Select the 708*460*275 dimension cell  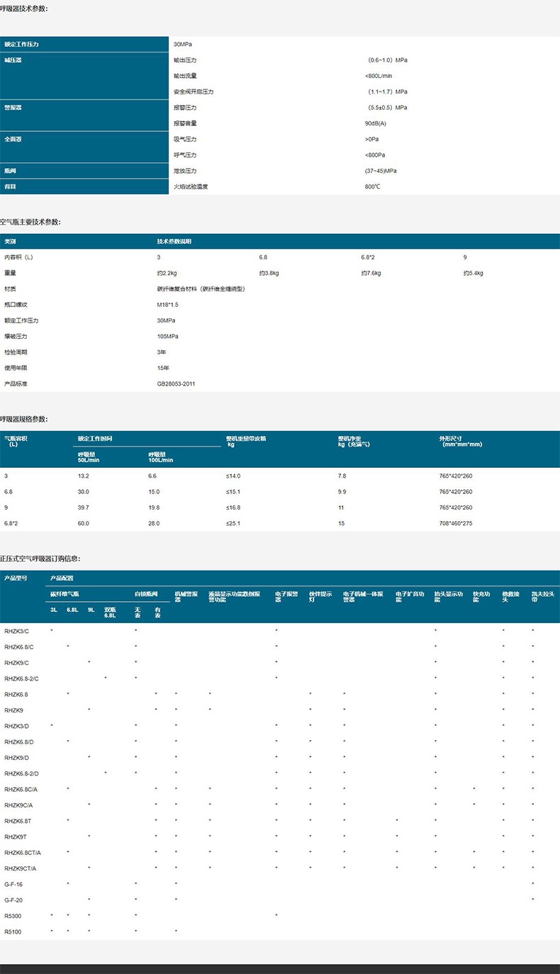click(x=455, y=524)
